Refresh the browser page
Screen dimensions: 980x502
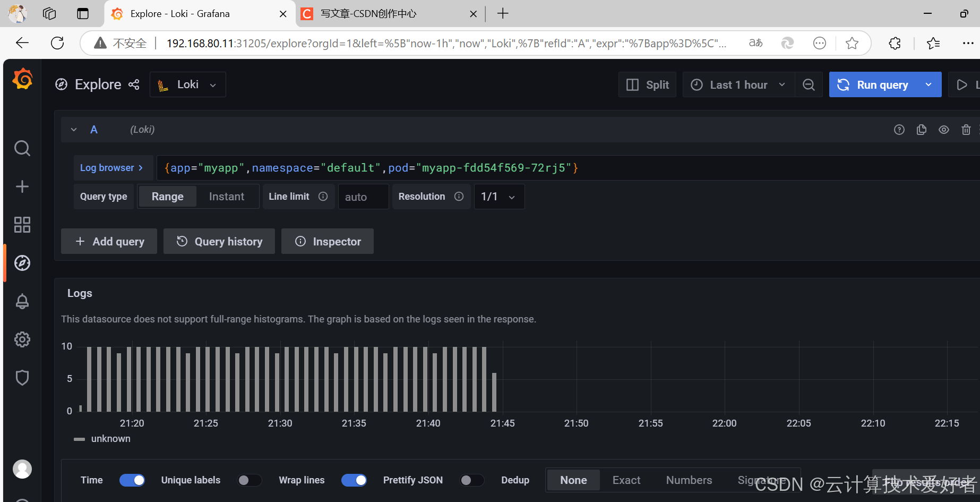pyautogui.click(x=57, y=43)
